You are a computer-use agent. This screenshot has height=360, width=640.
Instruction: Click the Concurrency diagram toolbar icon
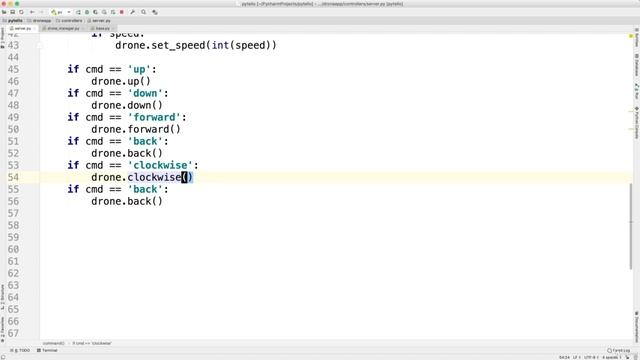tap(113, 12)
